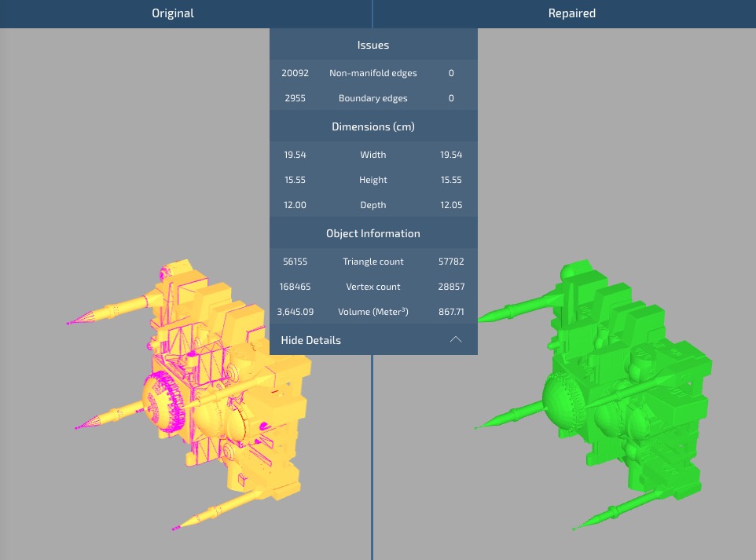The width and height of the screenshot is (756, 560).
Task: Click the Vertex count label
Action: (x=373, y=287)
